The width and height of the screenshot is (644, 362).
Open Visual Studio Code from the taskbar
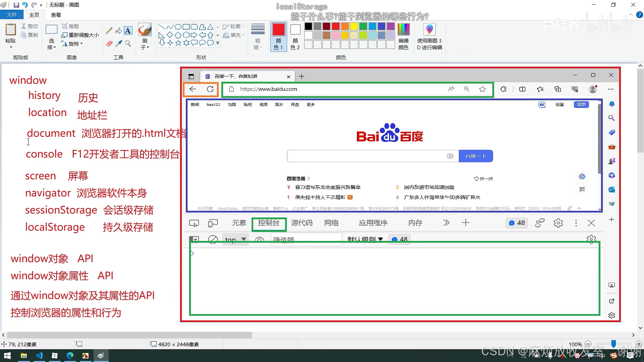pos(39,356)
